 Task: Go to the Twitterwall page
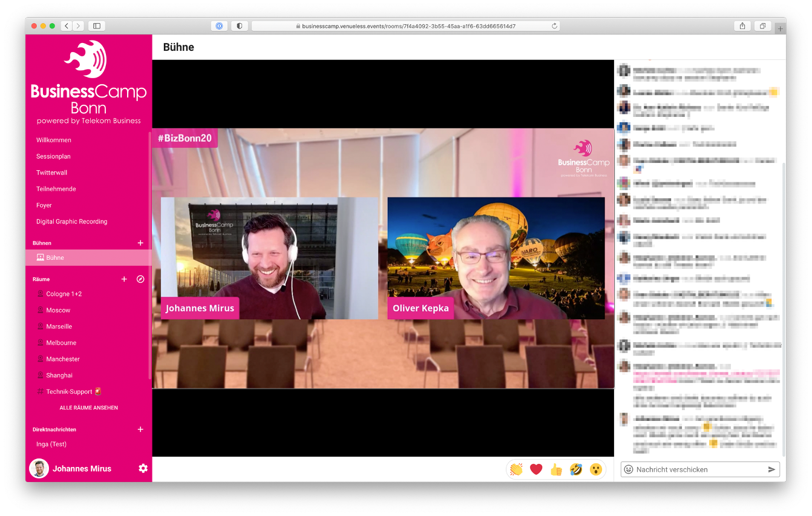(x=51, y=173)
